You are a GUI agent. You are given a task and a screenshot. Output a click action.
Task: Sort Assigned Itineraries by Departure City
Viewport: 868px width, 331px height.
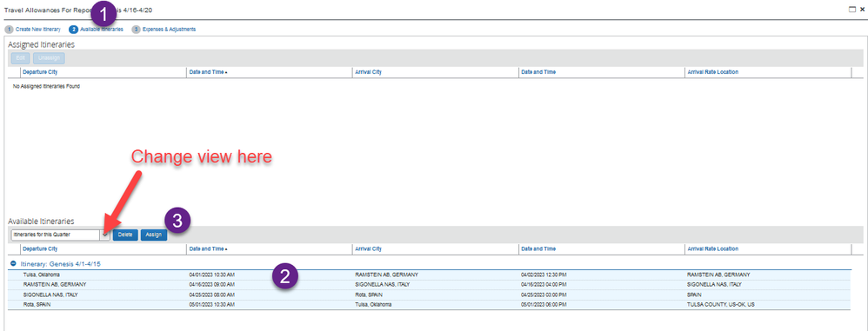[x=40, y=72]
